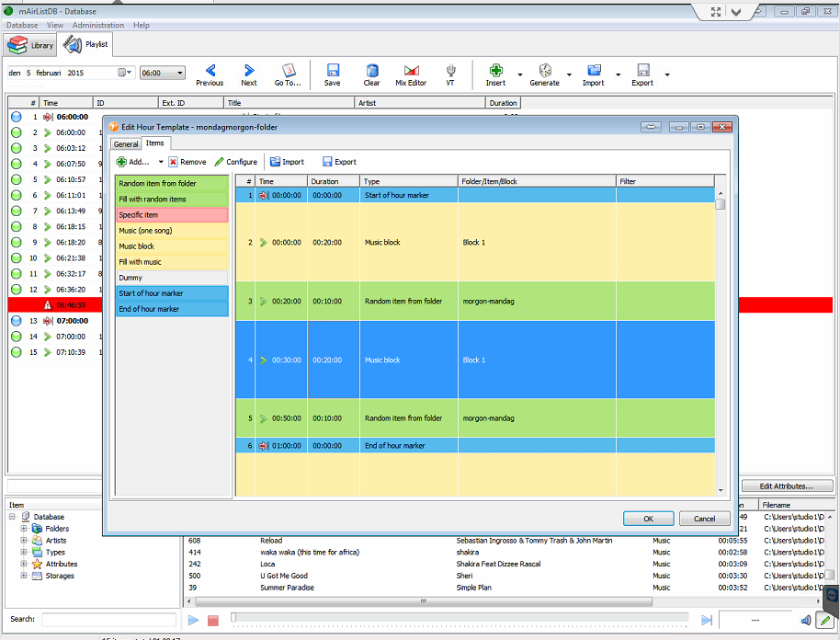This screenshot has height=640, width=840.
Task: Switch to the General tab
Action: (126, 144)
